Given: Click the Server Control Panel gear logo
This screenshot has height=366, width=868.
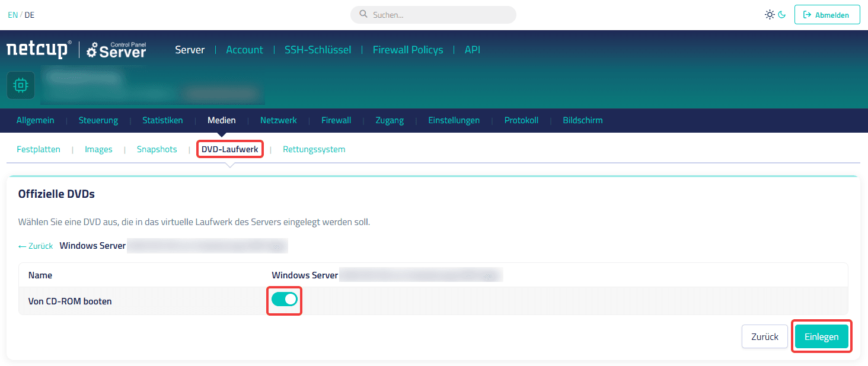Looking at the screenshot, I should coord(116,50).
